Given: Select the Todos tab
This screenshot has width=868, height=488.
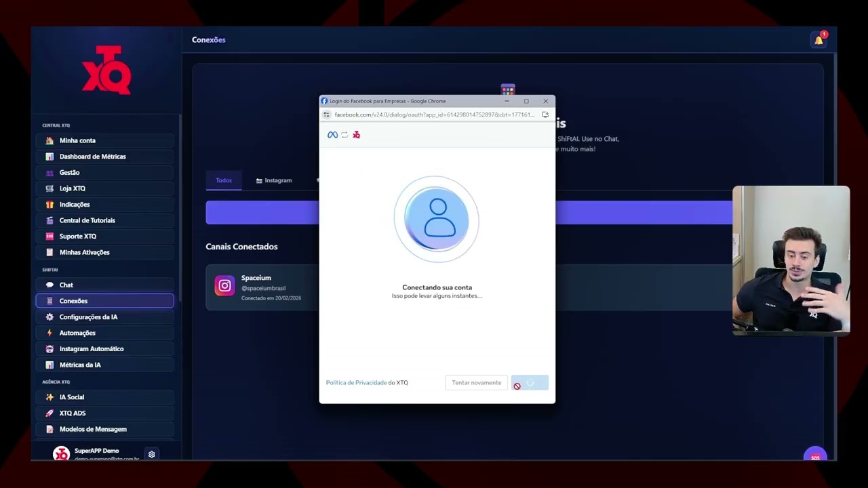Looking at the screenshot, I should [224, 180].
